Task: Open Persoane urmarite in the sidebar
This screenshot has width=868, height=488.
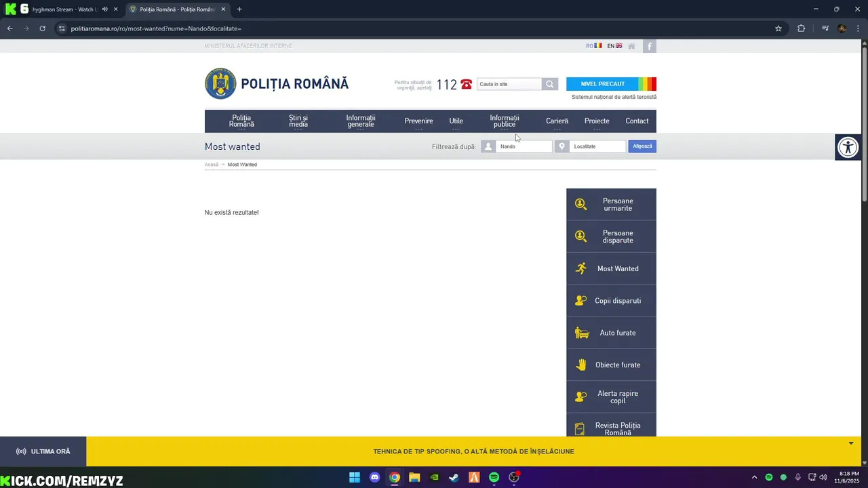Action: [x=611, y=205]
